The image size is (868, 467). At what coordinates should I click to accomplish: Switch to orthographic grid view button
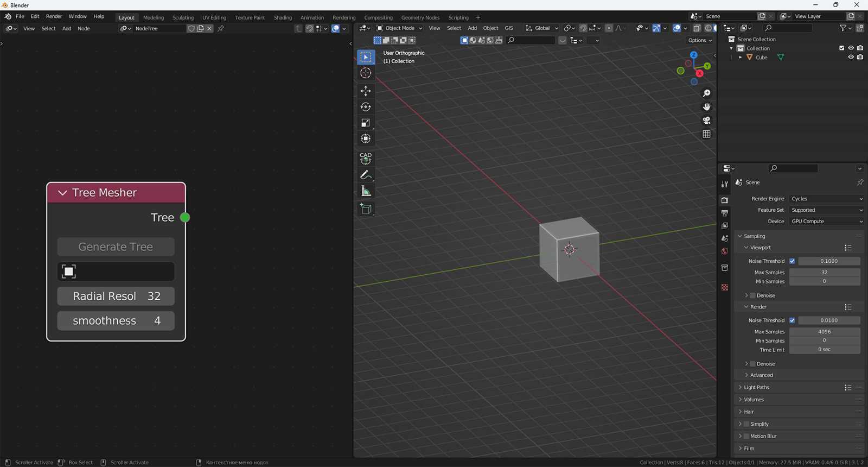coord(706,134)
